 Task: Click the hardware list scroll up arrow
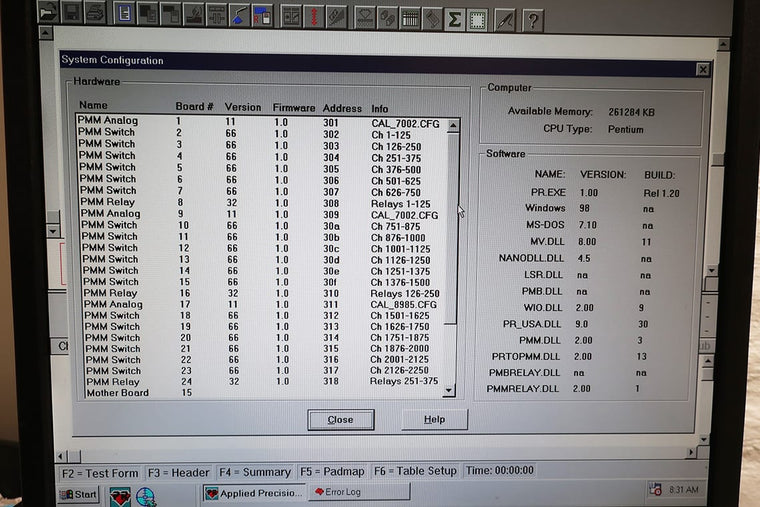(x=453, y=126)
